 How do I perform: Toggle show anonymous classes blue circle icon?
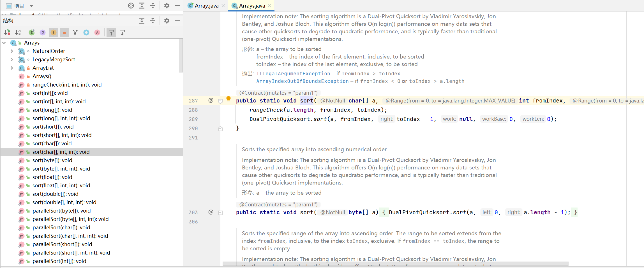point(86,32)
